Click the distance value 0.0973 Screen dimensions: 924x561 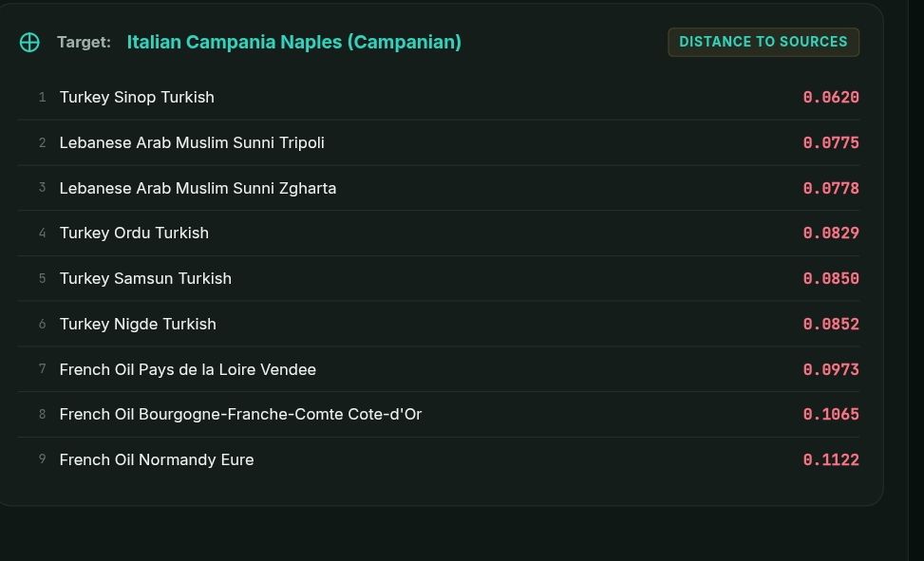point(831,369)
